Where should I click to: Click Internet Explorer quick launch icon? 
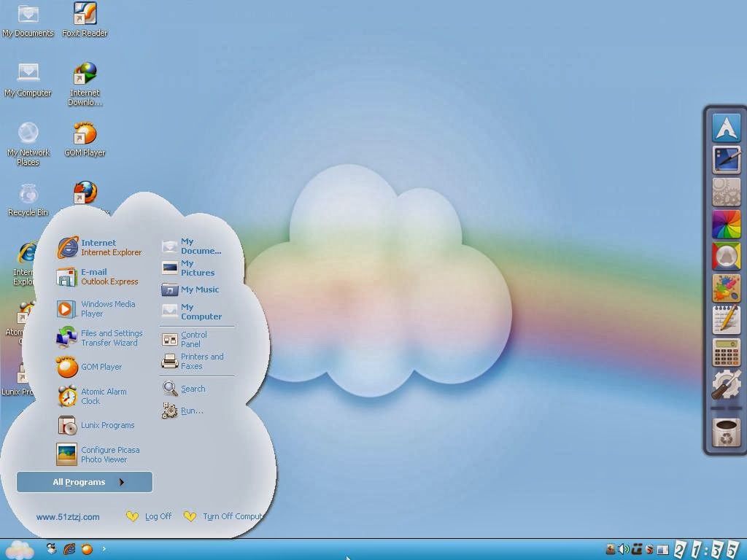point(69,549)
